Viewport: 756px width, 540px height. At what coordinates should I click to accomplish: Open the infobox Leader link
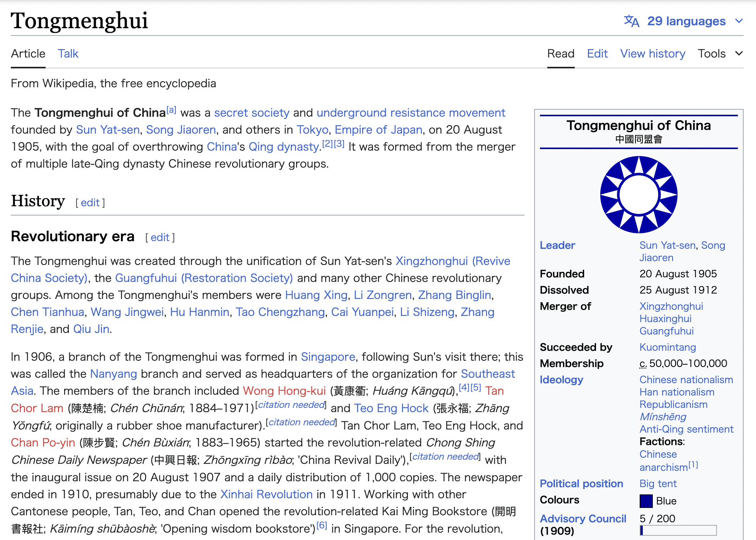coord(557,245)
